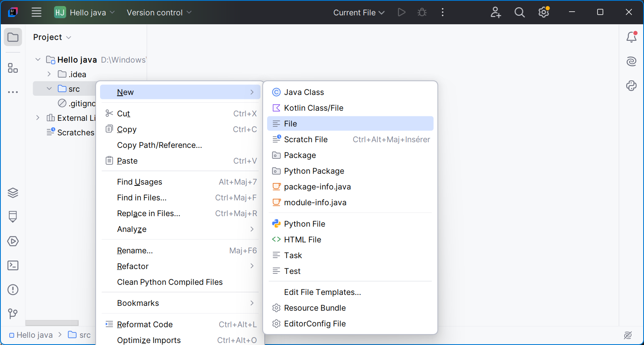
Task: Open the Current File run configuration dropdown
Action: click(358, 13)
